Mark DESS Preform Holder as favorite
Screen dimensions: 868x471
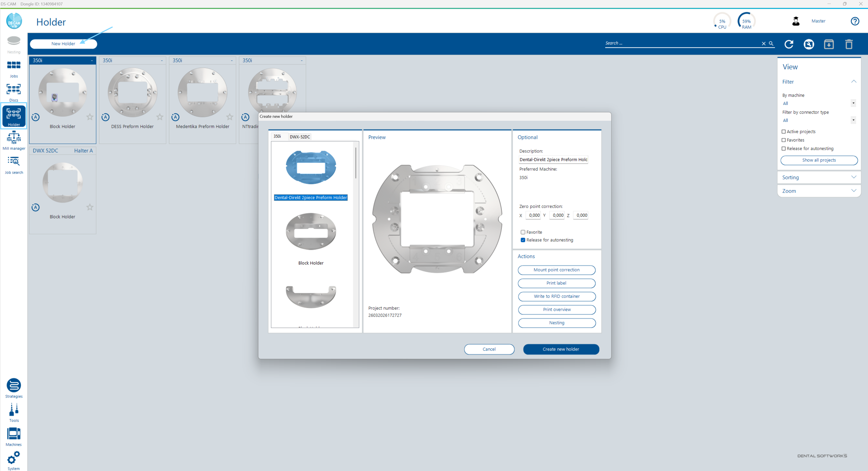[x=160, y=117]
